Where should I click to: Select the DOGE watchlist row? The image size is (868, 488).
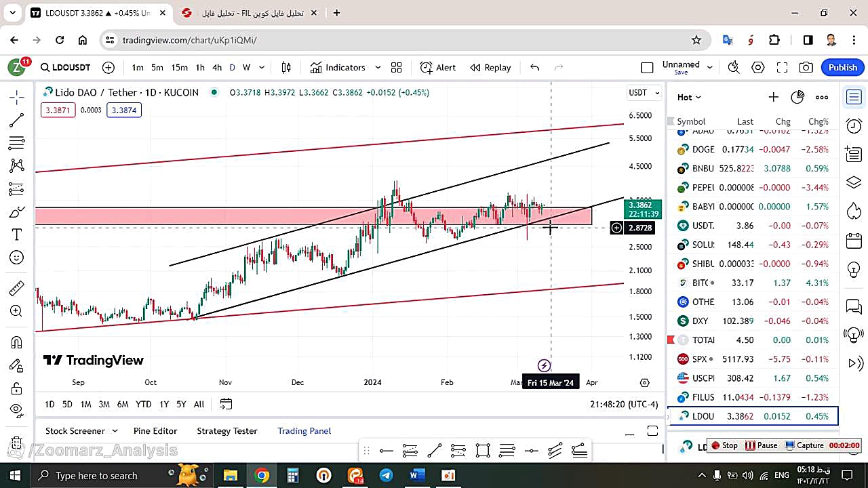[753, 149]
